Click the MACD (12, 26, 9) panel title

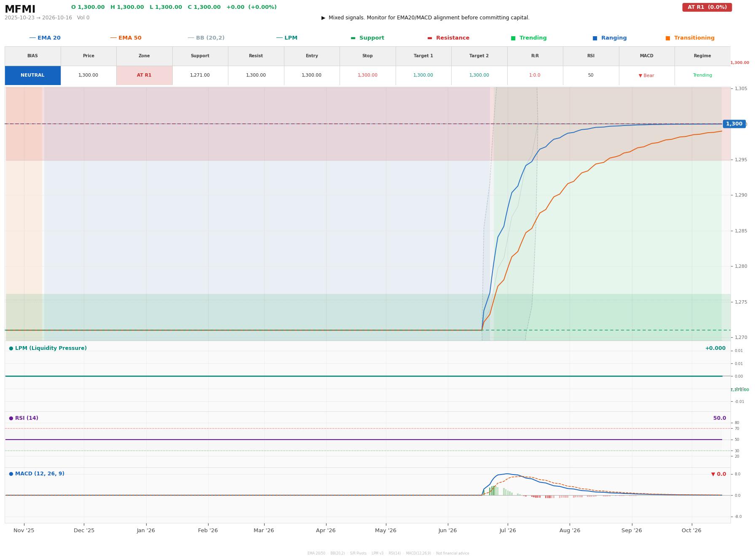click(37, 474)
